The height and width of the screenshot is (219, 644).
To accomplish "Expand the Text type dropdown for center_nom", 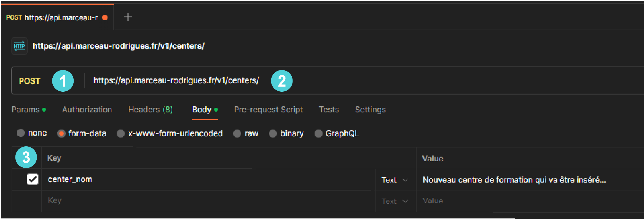I will (x=395, y=180).
